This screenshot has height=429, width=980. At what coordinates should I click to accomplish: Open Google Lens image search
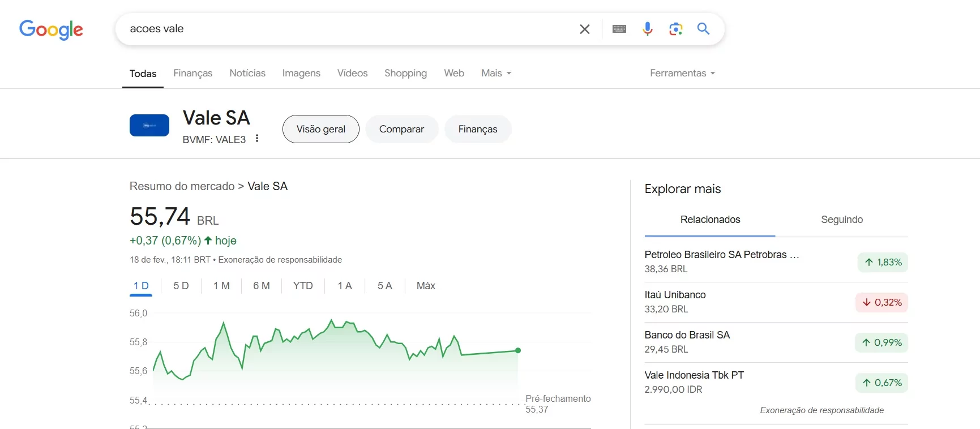click(675, 29)
